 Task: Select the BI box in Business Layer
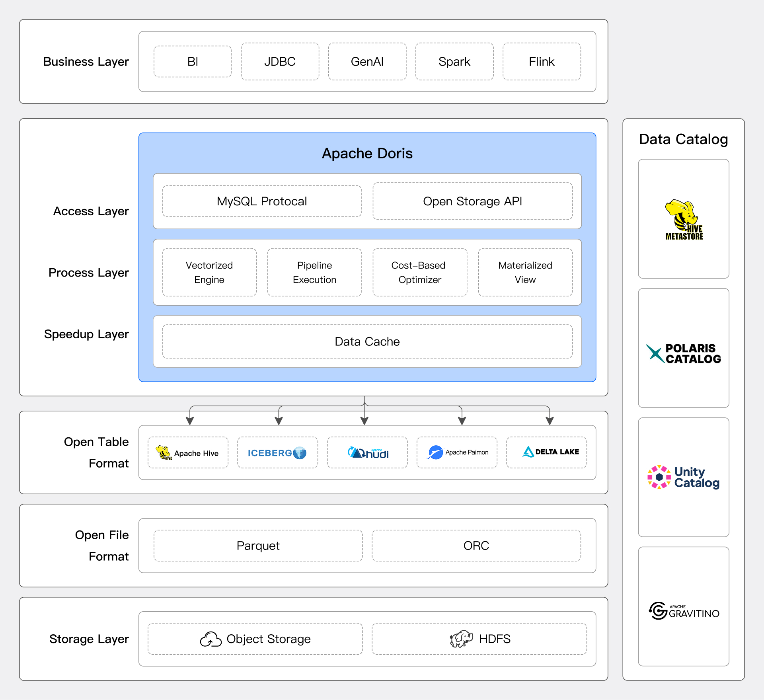click(x=193, y=62)
